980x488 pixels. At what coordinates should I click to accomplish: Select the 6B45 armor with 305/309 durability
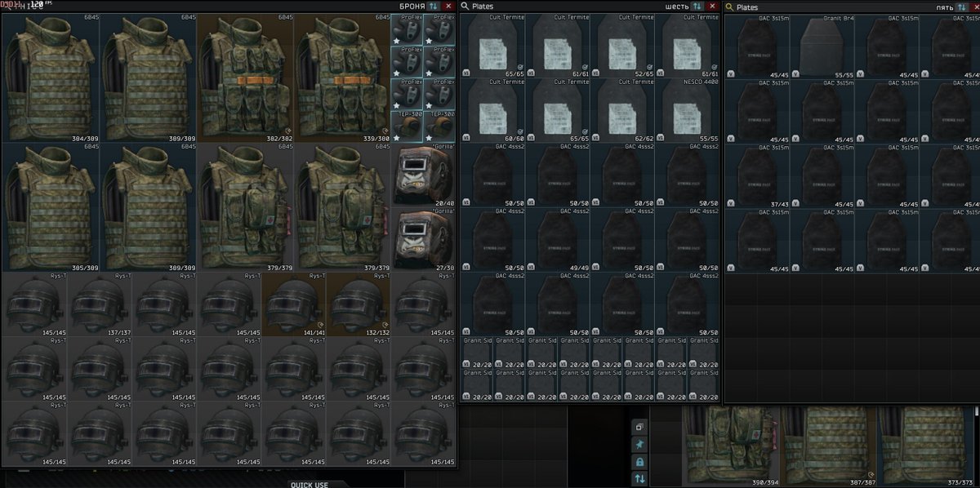(x=51, y=207)
